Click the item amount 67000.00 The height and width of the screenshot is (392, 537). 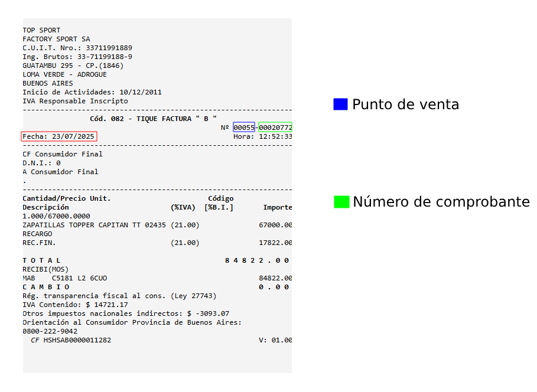click(275, 226)
